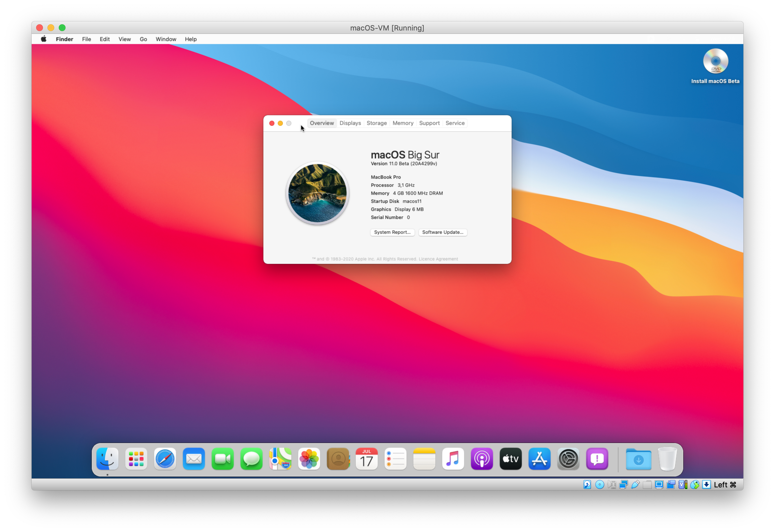The width and height of the screenshot is (775, 532).
Task: Click the Software Update button
Action: 443,232
